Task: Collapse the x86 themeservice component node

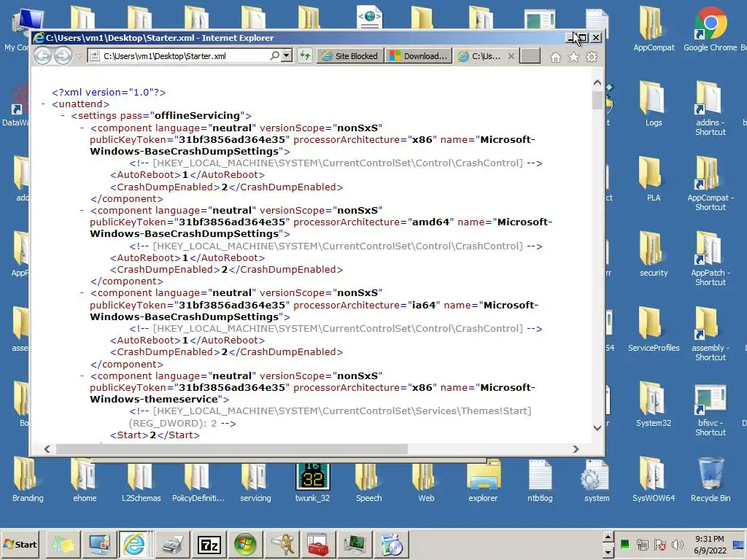Action: point(82,376)
